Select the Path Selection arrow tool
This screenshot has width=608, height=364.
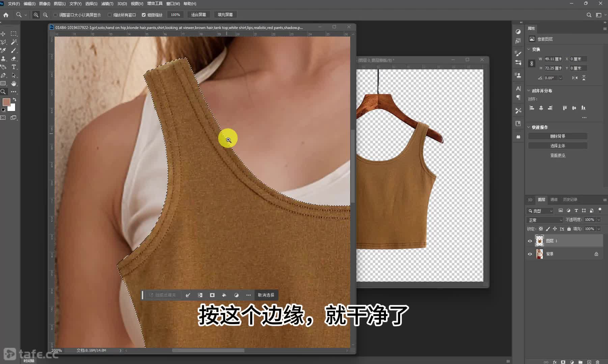coord(13,75)
